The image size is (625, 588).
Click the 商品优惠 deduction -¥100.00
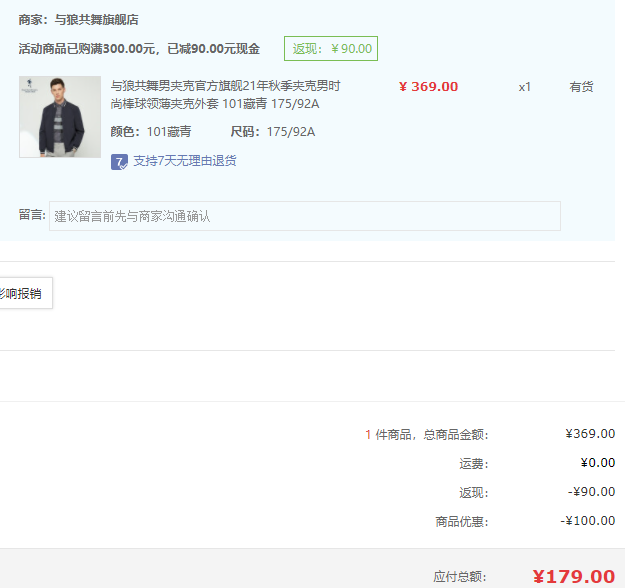[588, 521]
